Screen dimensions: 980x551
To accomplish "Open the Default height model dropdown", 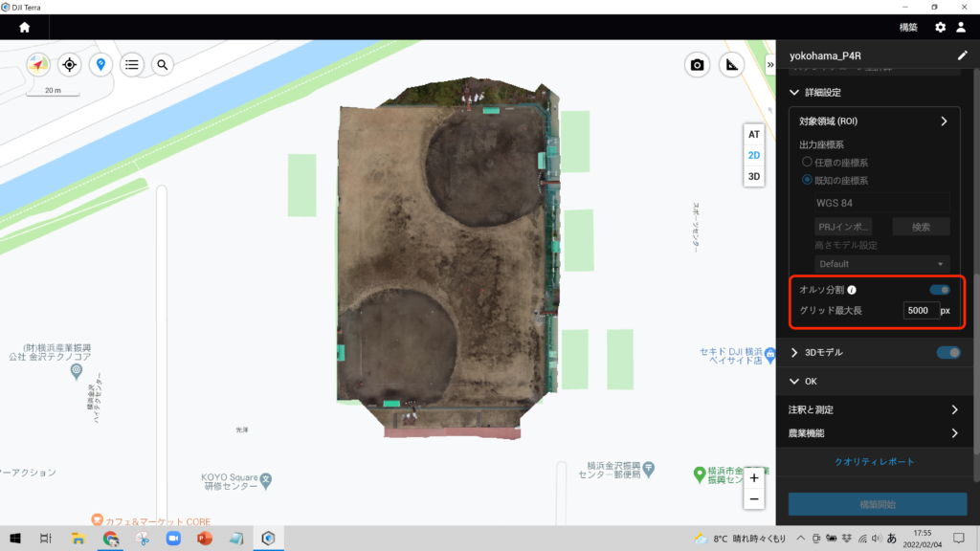I will point(881,264).
